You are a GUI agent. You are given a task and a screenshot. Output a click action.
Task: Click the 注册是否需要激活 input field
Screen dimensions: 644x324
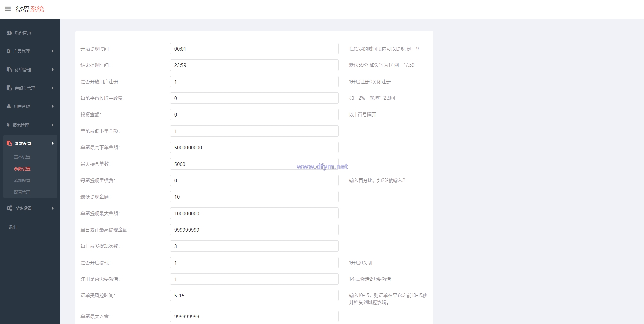(x=254, y=279)
